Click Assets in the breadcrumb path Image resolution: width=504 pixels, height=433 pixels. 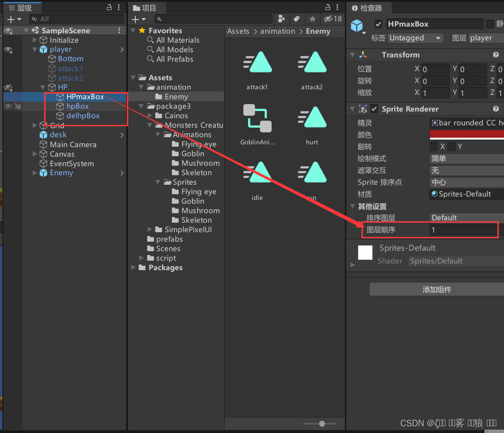(x=238, y=31)
